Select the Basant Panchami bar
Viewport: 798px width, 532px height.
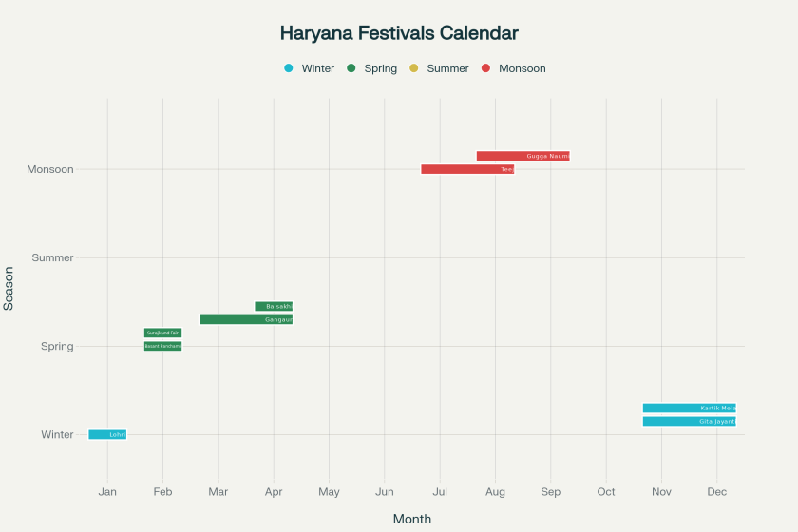pyautogui.click(x=162, y=346)
